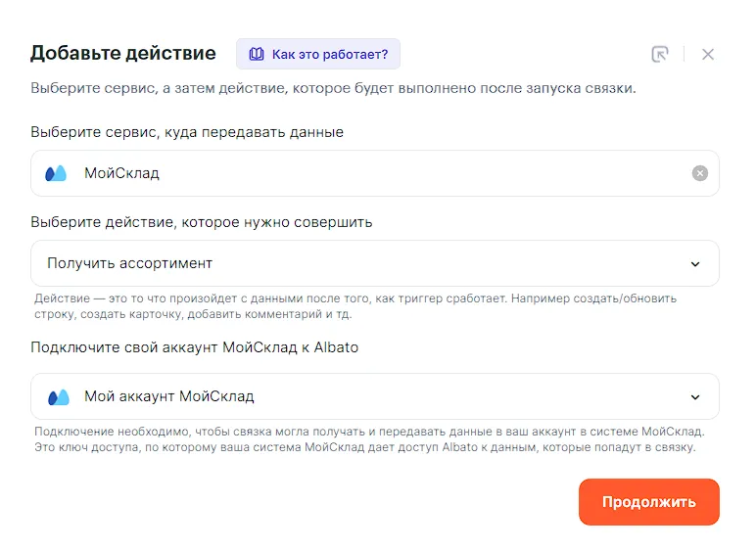Click the МойСклад logo in the service field
756x550 pixels.
click(57, 173)
